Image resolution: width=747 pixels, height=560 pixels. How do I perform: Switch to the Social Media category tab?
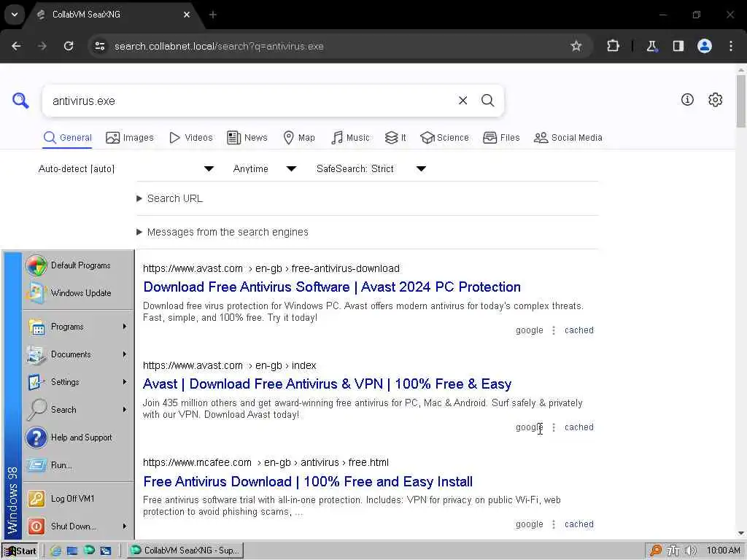pyautogui.click(x=568, y=138)
